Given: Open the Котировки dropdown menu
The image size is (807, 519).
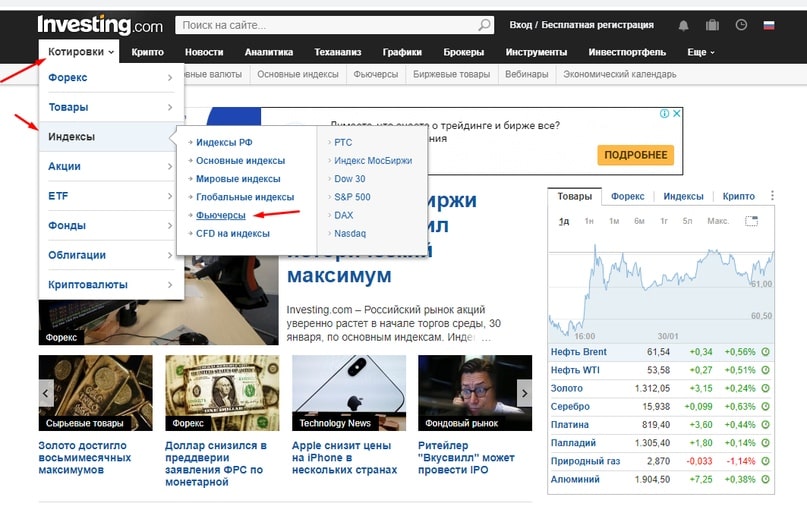Looking at the screenshot, I should click(x=79, y=52).
